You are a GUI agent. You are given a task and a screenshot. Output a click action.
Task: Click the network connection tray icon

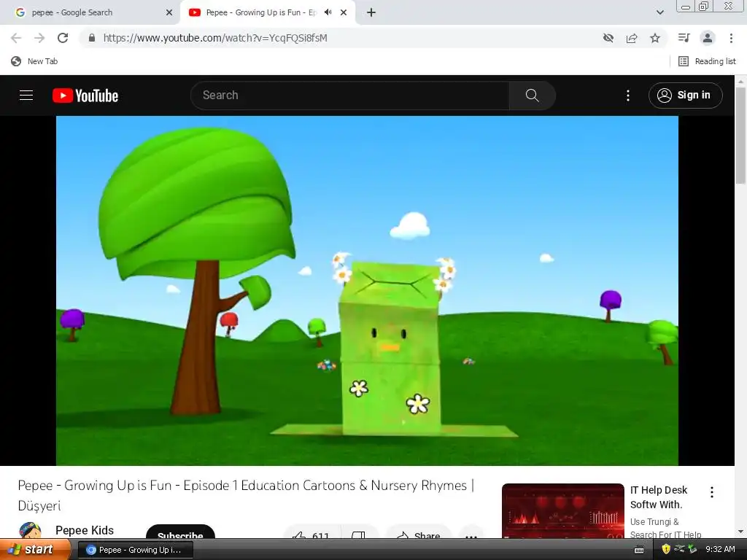pos(679,549)
